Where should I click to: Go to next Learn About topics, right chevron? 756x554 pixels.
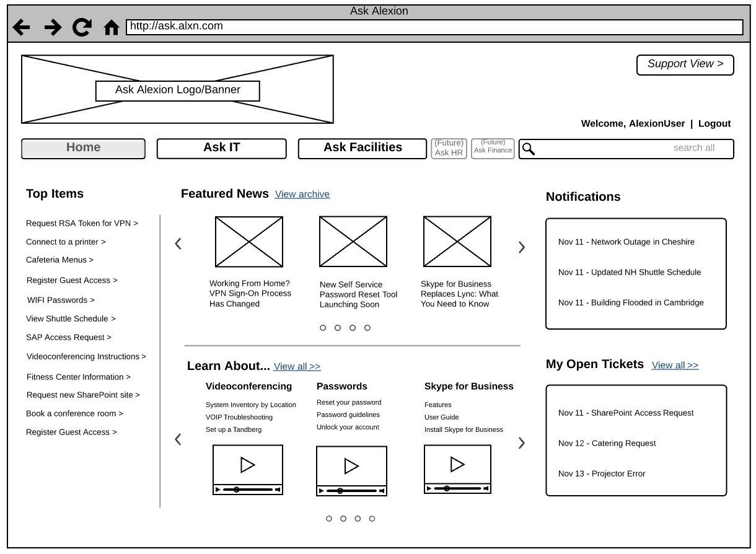coord(522,443)
